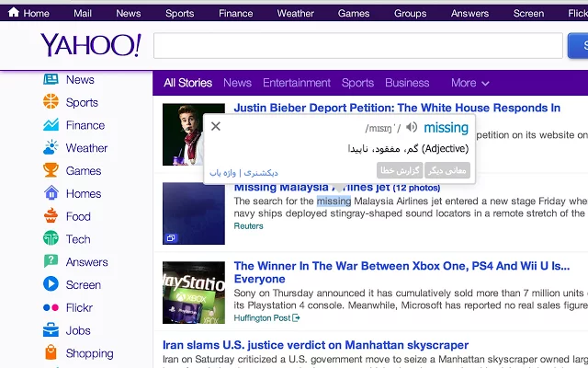The width and height of the screenshot is (588, 368).
Task: Play pronunciation audio for 'missing'
Action: point(412,128)
